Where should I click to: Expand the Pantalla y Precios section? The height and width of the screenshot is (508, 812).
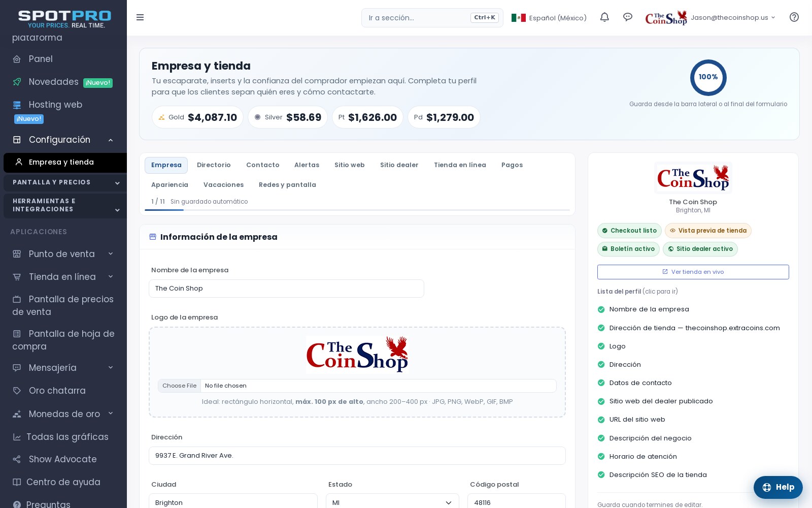[65, 182]
